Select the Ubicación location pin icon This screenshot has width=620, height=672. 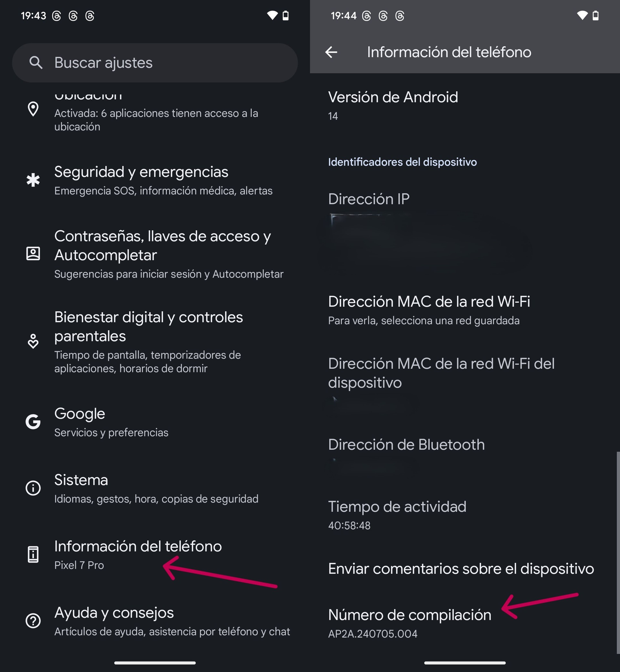(x=33, y=109)
